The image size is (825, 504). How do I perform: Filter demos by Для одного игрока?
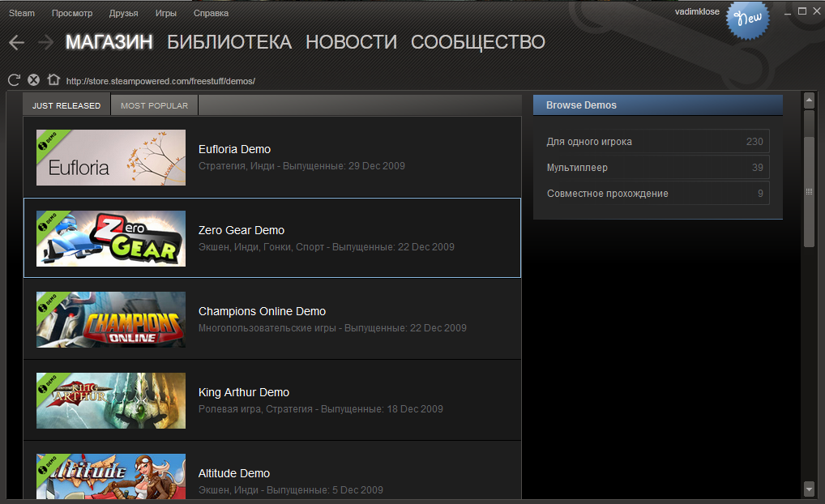tap(658, 142)
